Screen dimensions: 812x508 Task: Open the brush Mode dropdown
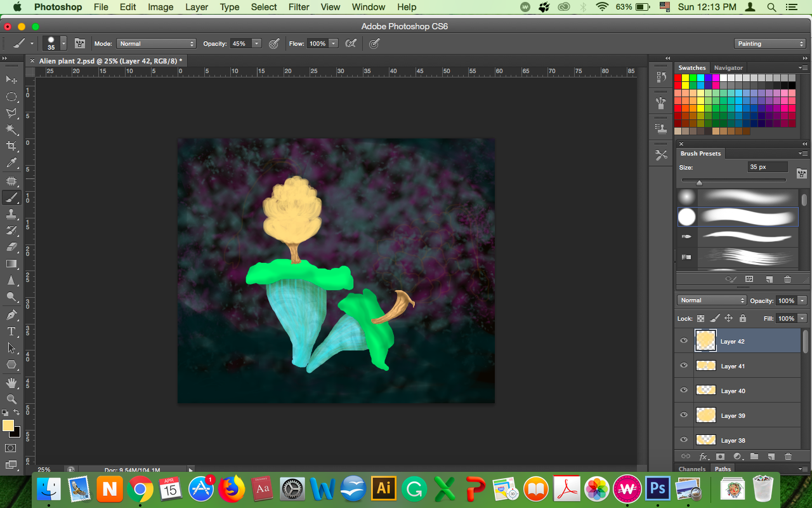[156, 44]
